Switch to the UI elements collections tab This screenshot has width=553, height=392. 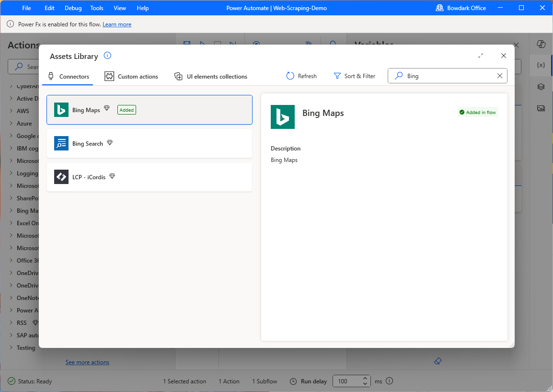pyautogui.click(x=211, y=76)
